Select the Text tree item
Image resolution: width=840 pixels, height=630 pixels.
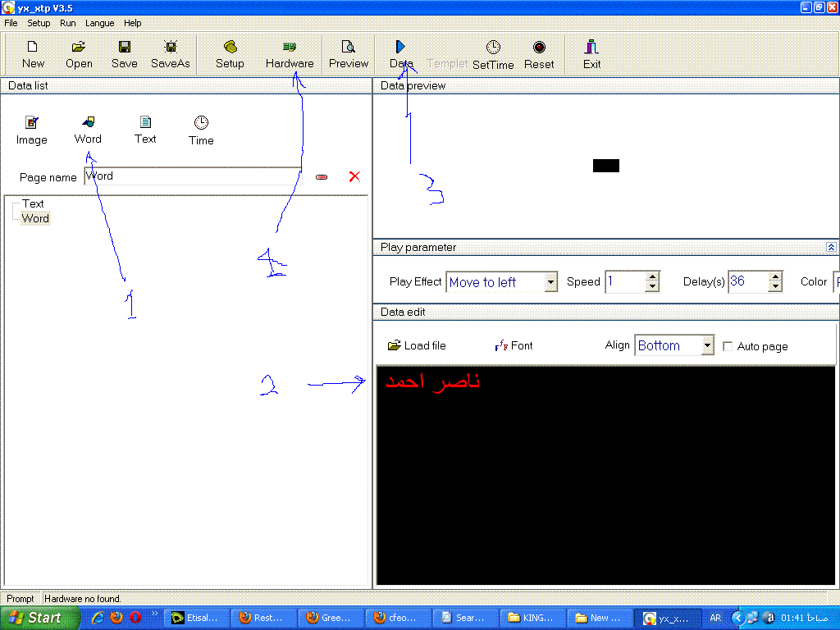click(33, 203)
